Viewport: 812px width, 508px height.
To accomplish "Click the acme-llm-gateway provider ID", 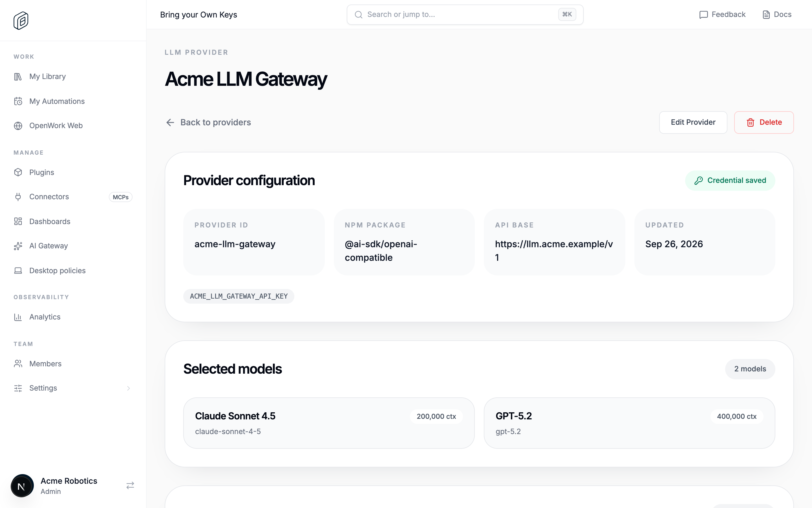I will (235, 244).
